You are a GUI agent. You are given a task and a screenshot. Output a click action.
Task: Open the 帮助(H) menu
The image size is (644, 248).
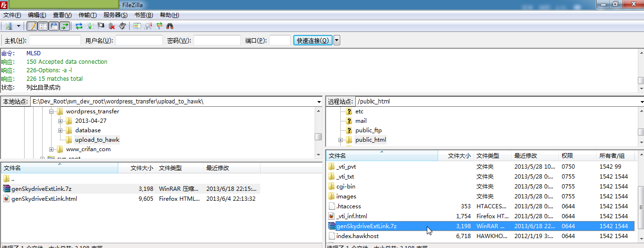point(169,15)
